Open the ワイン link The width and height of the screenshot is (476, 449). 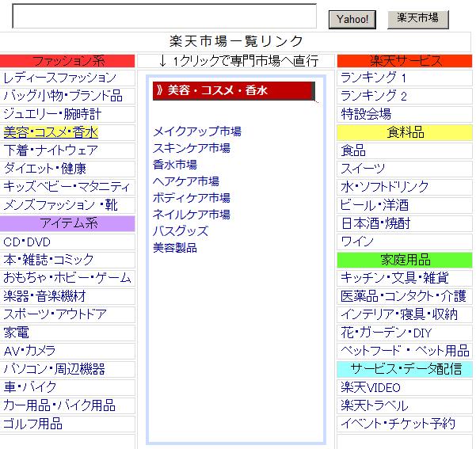pos(357,242)
